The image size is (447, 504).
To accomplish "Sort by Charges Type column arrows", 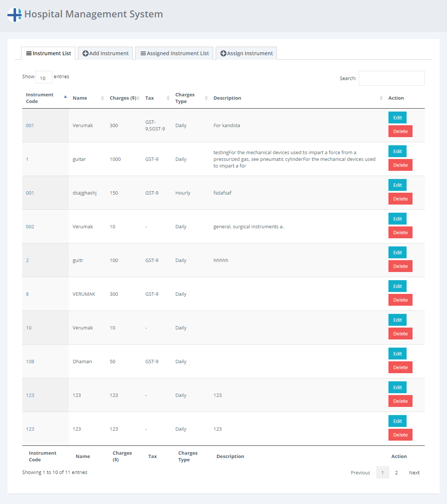I will coord(206,98).
